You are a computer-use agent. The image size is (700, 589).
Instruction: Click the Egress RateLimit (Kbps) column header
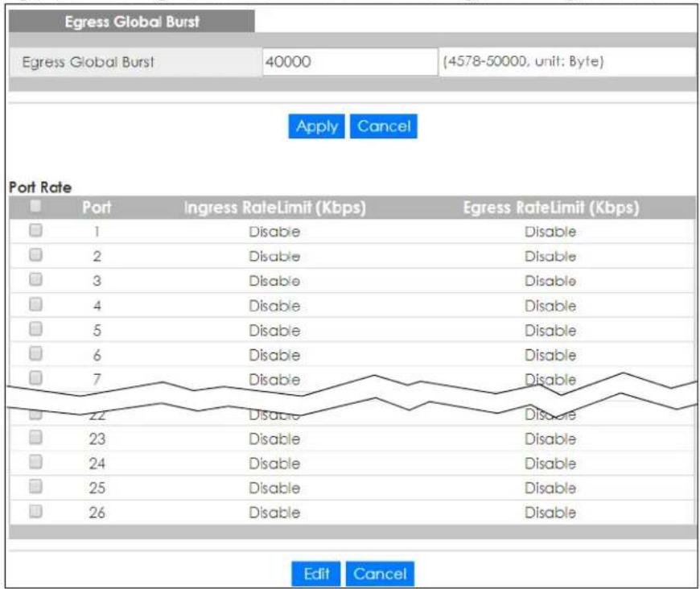click(551, 208)
